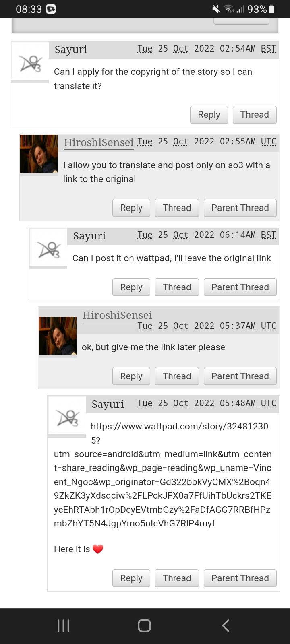
Task: View Thread for the wattpad question comment
Action: [177, 287]
